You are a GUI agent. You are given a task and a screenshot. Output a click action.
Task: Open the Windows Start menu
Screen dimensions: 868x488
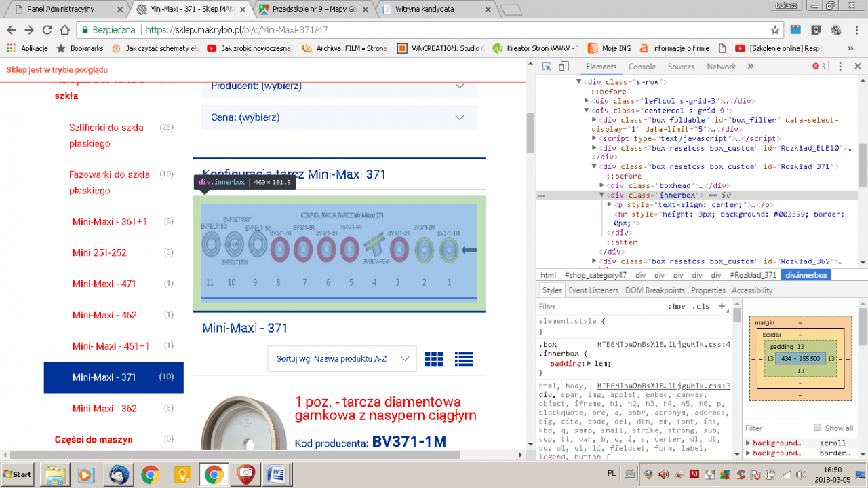(18, 474)
